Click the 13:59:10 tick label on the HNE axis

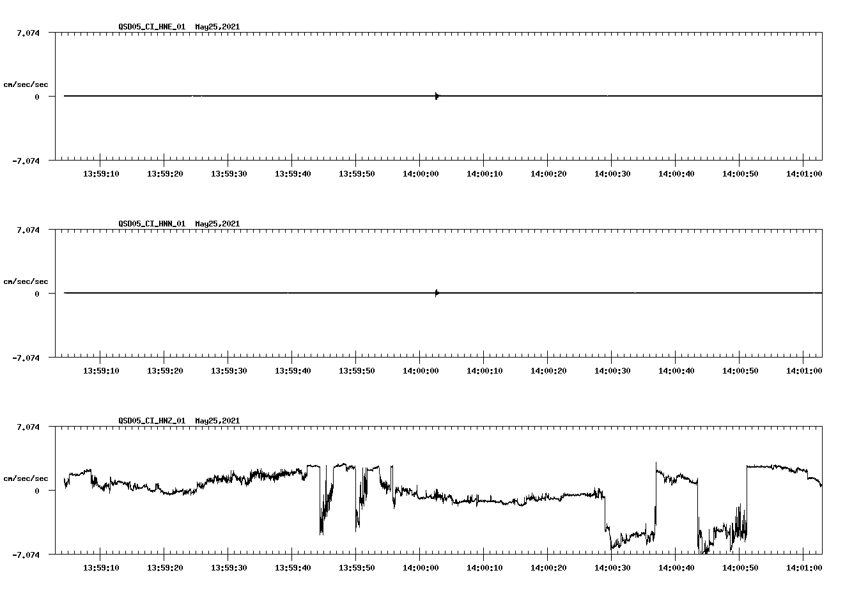[102, 173]
